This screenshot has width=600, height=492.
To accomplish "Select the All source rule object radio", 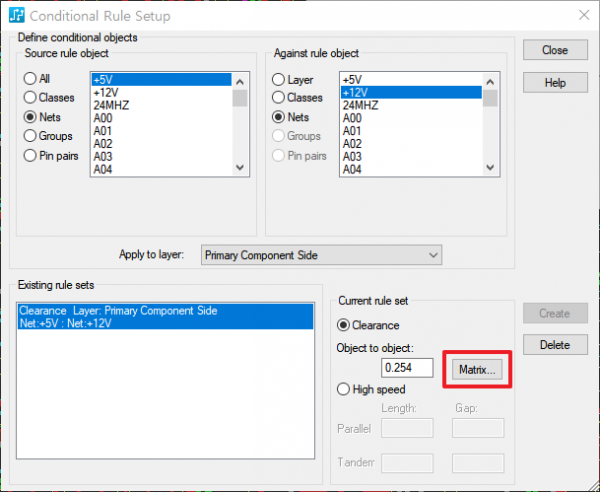I will pos(31,79).
